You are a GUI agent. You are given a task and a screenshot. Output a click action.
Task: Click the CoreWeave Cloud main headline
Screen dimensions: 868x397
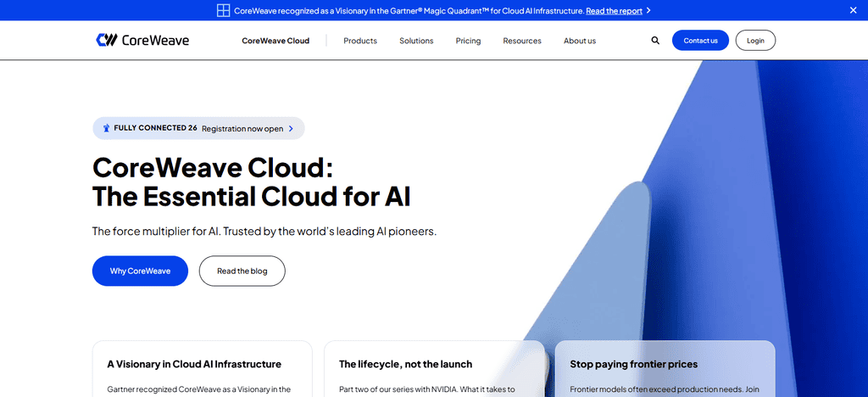251,182
